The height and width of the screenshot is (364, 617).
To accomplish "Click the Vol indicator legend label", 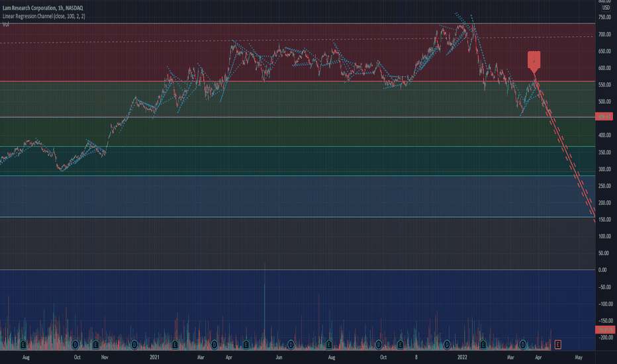I will (5, 24).
